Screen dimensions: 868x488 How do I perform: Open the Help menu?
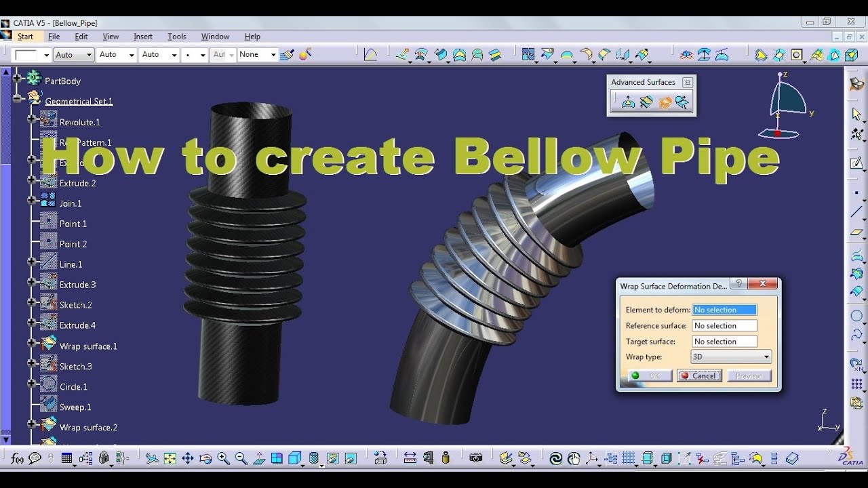[252, 37]
